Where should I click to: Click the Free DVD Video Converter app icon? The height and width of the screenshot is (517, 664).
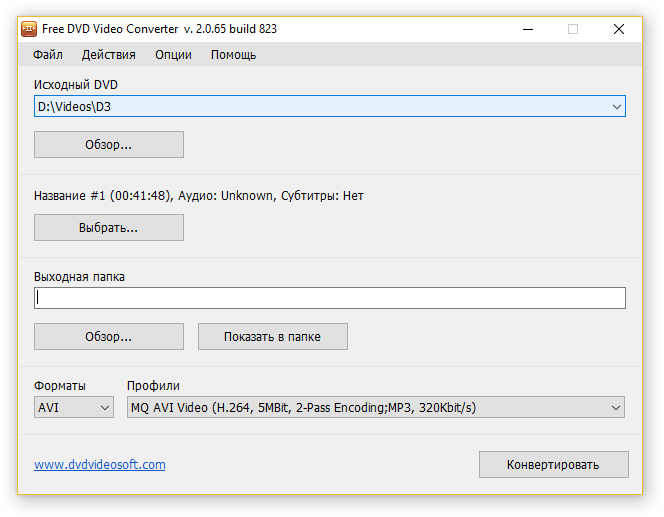(29, 29)
